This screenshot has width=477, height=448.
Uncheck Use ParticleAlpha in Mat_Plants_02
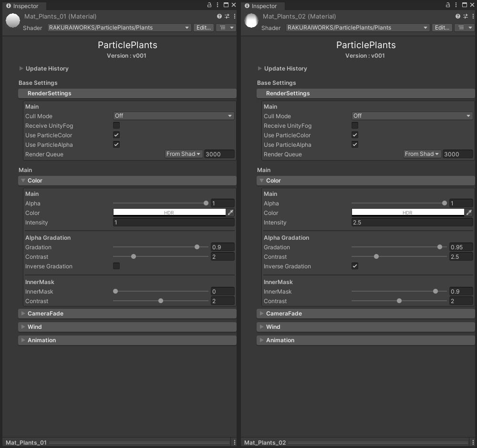point(355,144)
